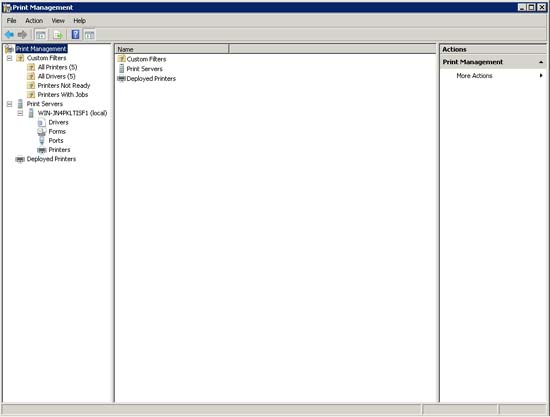Click Deployed Printers icon in list pane
550x417 pixels.
click(121, 79)
